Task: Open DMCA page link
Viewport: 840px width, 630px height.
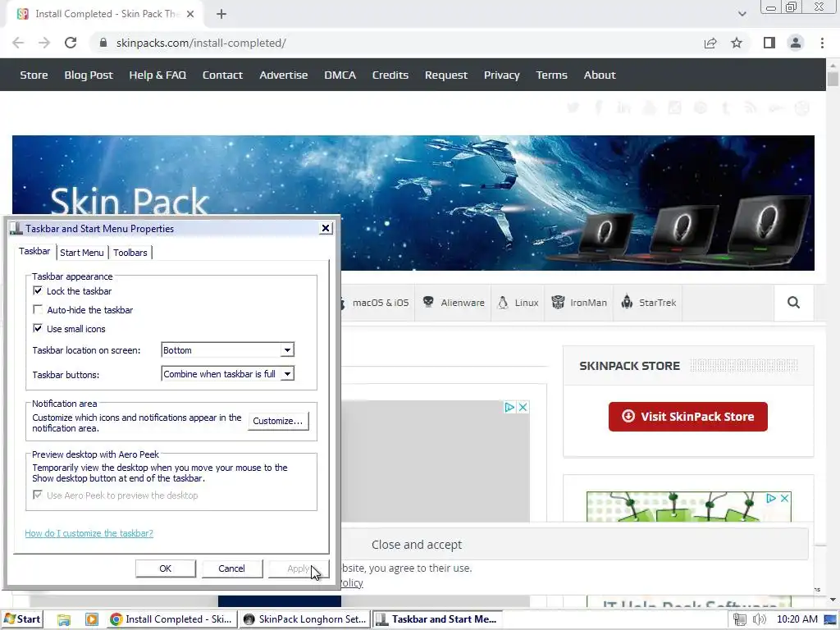Action: point(340,75)
